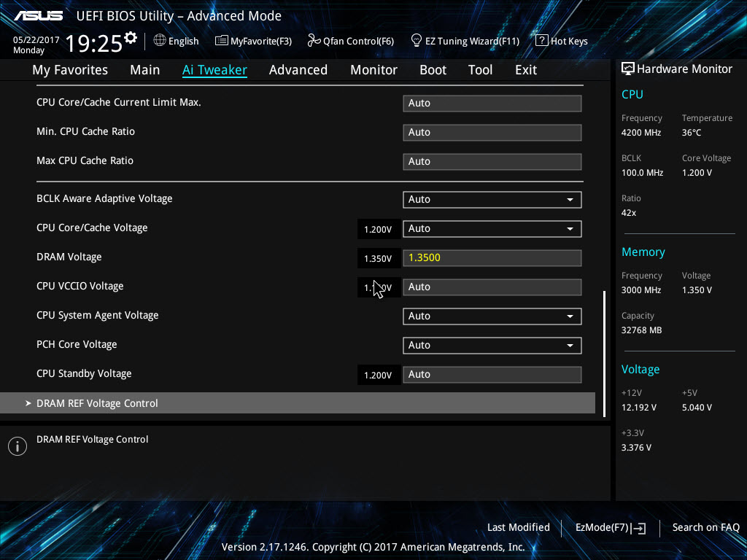This screenshot has height=560, width=747.
Task: Click the 19:25 clock time
Action: tap(94, 43)
